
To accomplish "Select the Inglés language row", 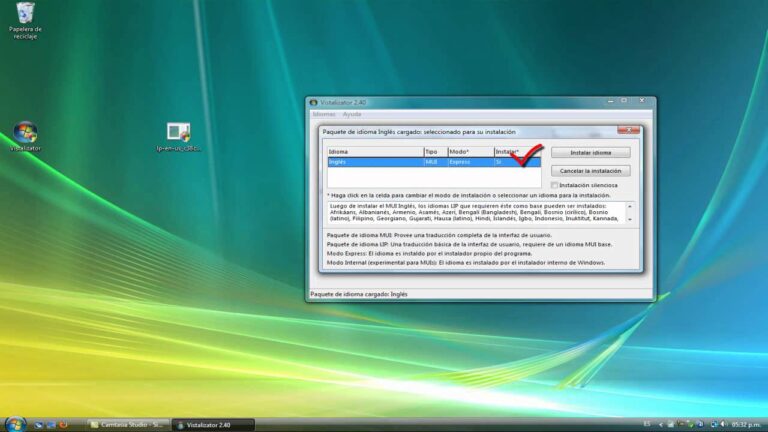I will point(360,161).
